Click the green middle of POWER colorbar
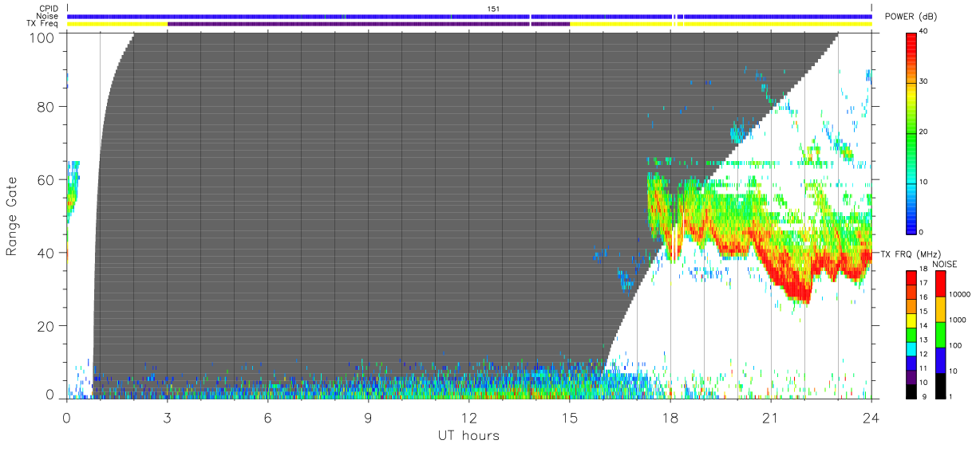The height and width of the screenshot is (452, 980). click(x=911, y=132)
